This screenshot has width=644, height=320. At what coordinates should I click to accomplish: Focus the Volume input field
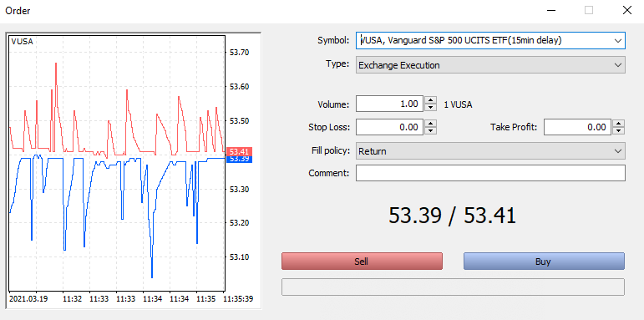point(389,104)
